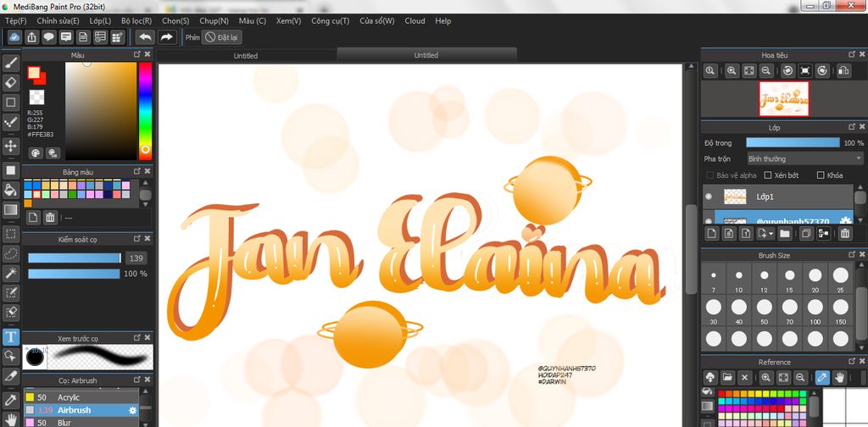Add a layer folder
868x427 pixels.
784,234
